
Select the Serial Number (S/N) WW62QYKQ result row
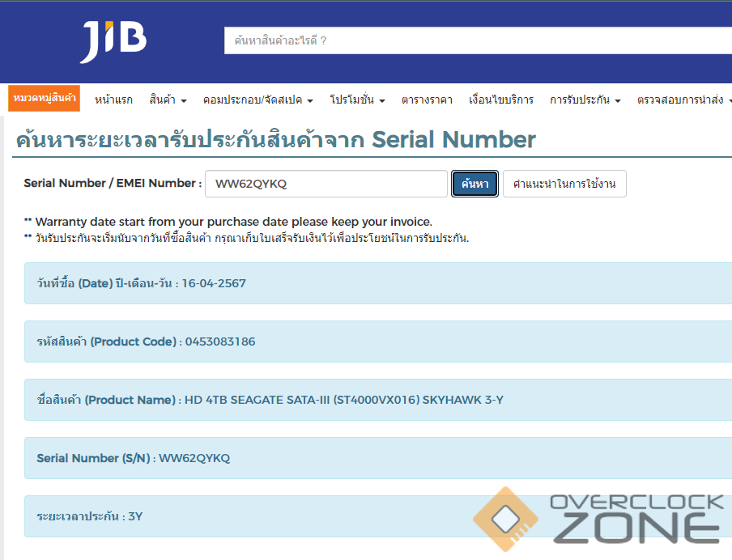point(378,458)
